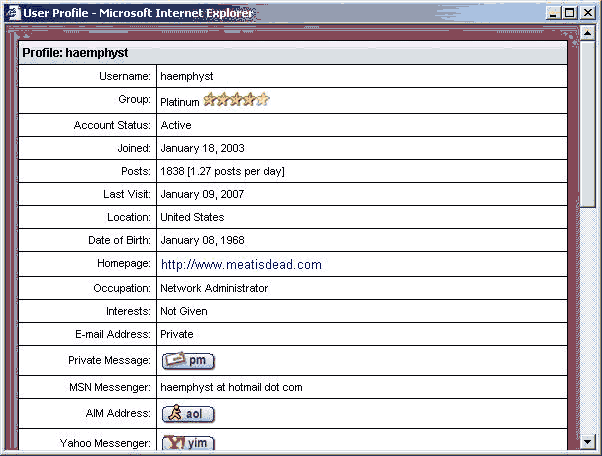Image resolution: width=602 pixels, height=456 pixels.
Task: Click the birth date 'January 08, 1968'
Action: (202, 240)
